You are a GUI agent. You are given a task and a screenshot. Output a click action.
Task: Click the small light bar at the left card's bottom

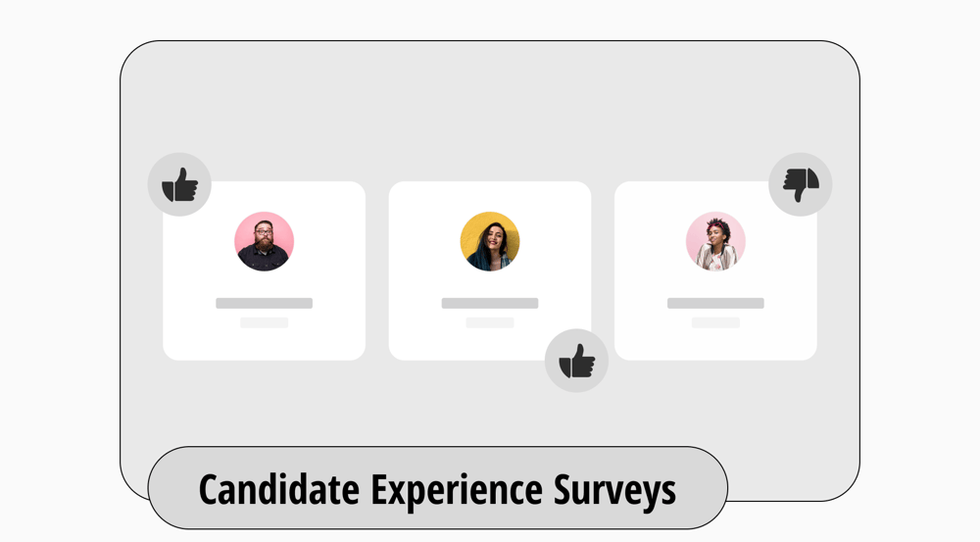tap(265, 322)
